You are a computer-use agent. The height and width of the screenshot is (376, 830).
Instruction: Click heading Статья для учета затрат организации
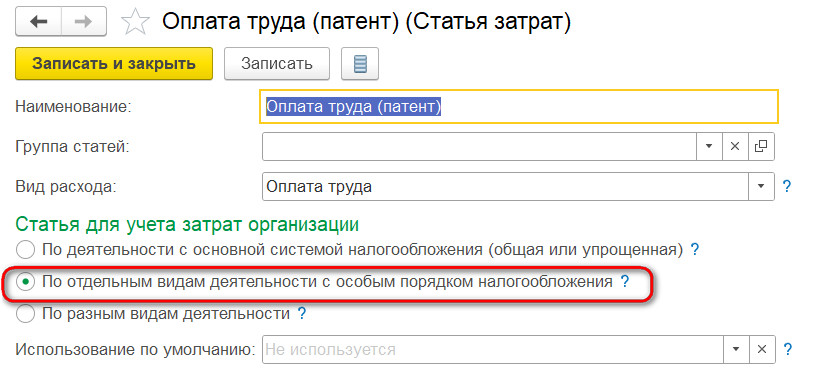click(187, 224)
